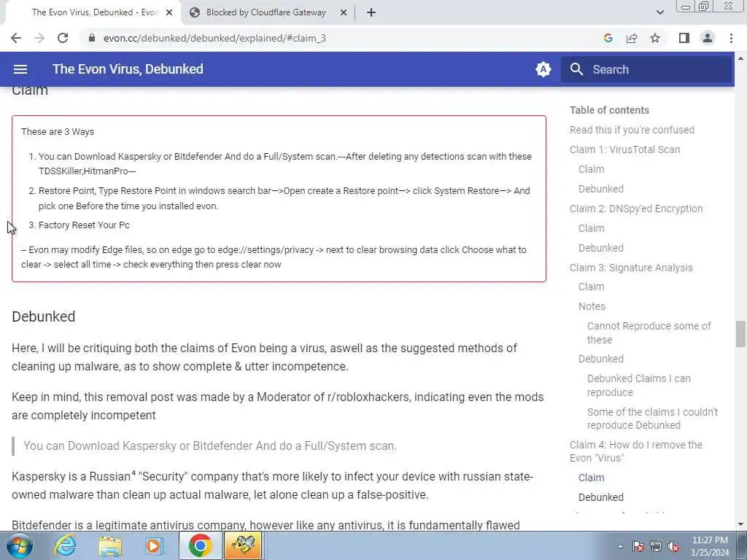Switch to Blocked by Cloudflare Gateway tab
This screenshot has height=560, width=747.
tap(266, 12)
